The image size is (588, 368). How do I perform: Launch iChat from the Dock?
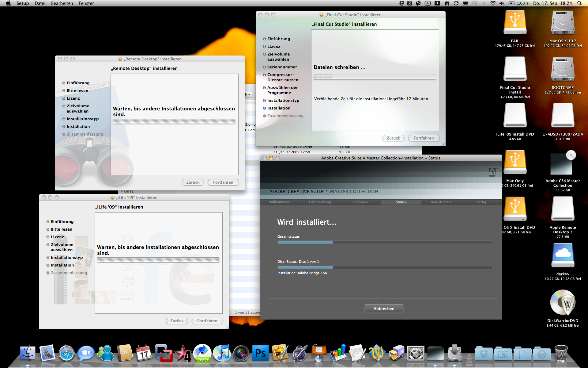(x=86, y=353)
